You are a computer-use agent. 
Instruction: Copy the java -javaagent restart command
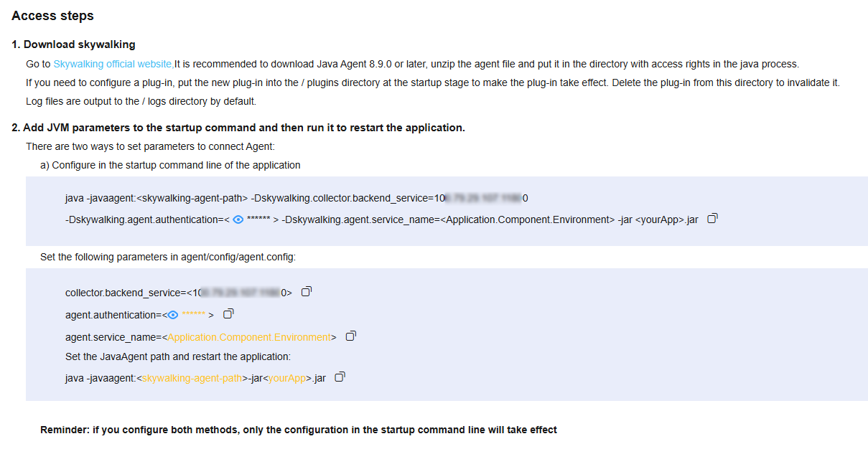point(340,377)
